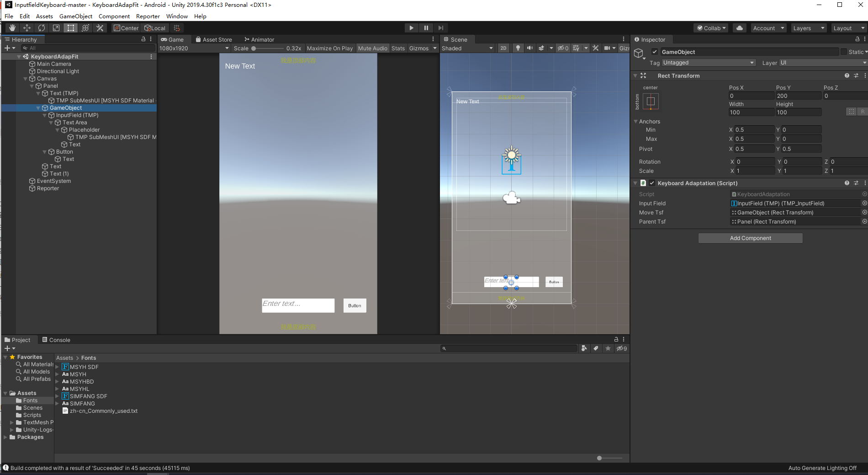
Task: Select the Scale tool
Action: tap(56, 28)
